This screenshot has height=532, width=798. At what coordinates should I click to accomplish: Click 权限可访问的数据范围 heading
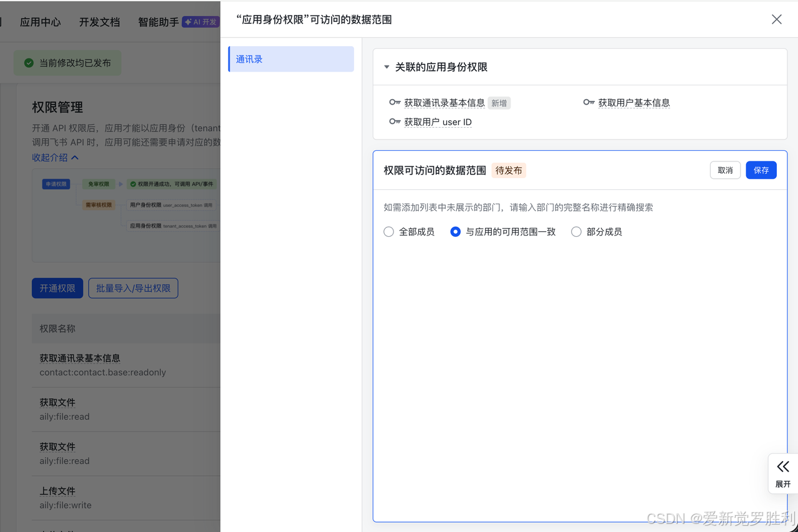(x=435, y=170)
